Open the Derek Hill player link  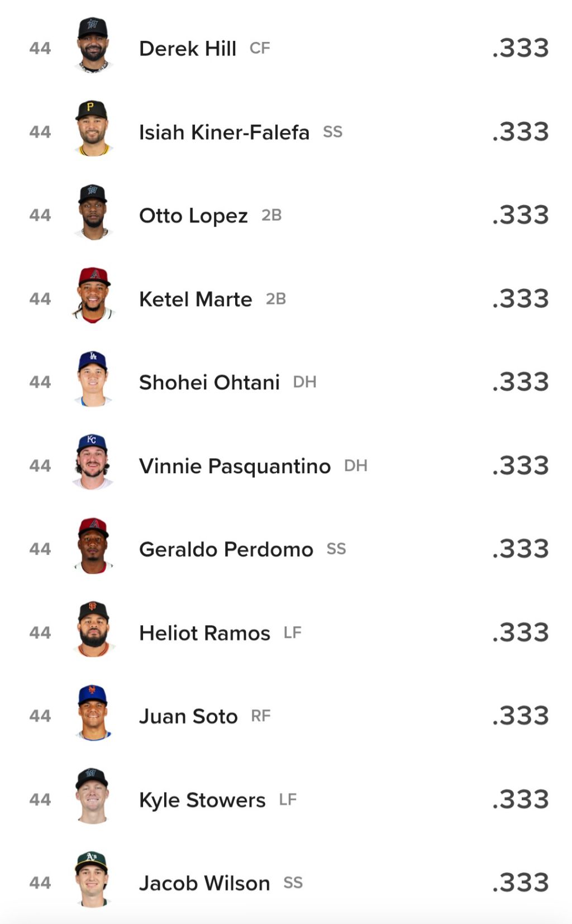pos(188,49)
